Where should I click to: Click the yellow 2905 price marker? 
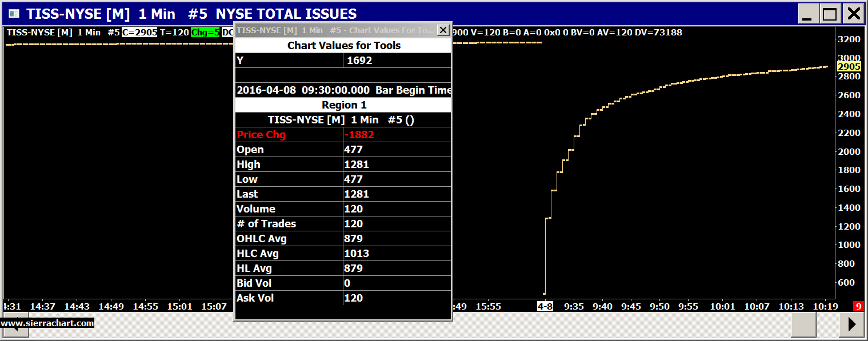pyautogui.click(x=849, y=67)
